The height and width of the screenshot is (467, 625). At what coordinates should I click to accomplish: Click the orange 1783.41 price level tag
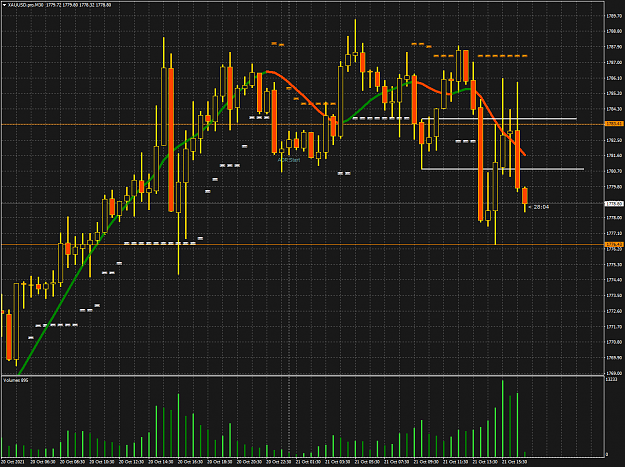click(x=614, y=124)
